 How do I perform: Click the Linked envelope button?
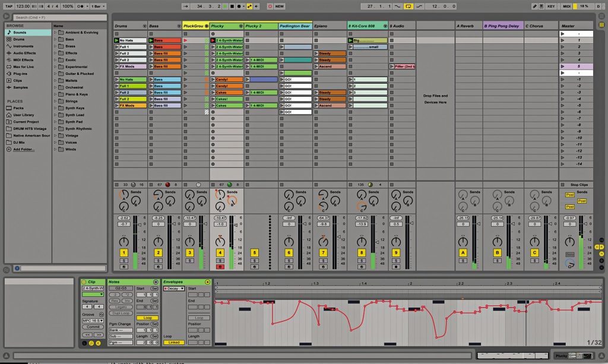point(174,343)
